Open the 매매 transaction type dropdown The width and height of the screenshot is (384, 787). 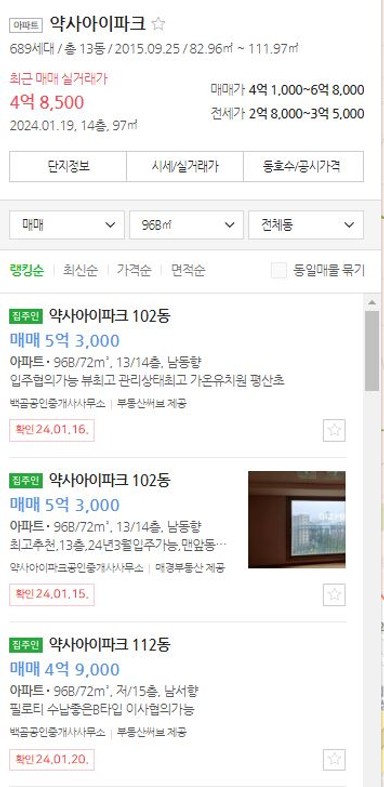67,225
